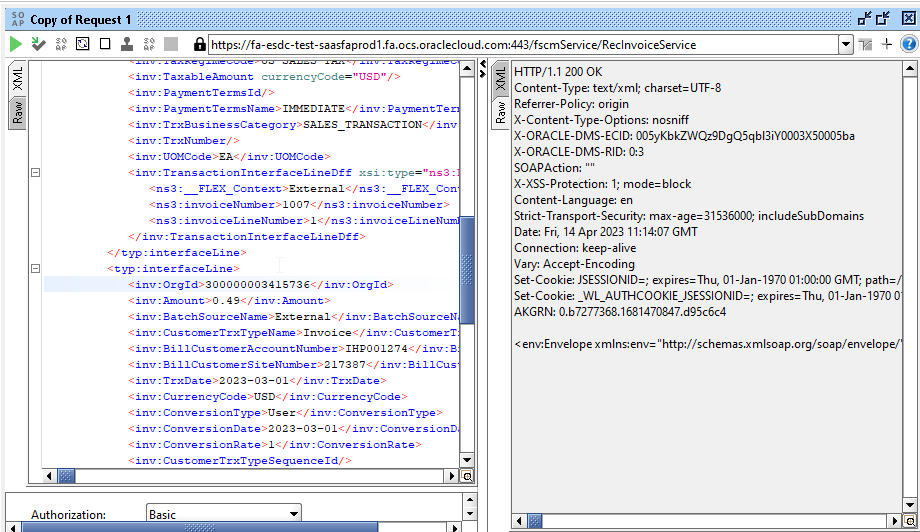This screenshot has height=532, width=920.
Task: Click in the endpoint URL field
Action: 520,45
